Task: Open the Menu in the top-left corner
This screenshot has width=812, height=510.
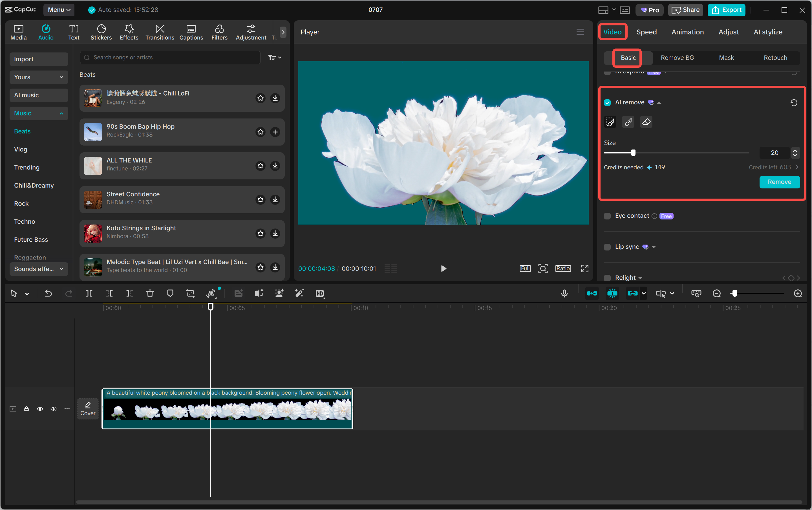Action: pos(59,10)
